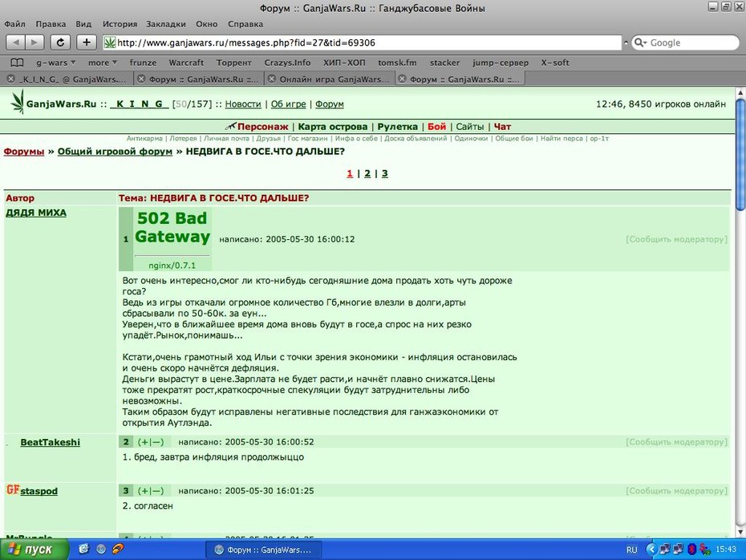The image size is (746, 560).
Task: Click the gun icon beside Персонаж
Action: 230,126
